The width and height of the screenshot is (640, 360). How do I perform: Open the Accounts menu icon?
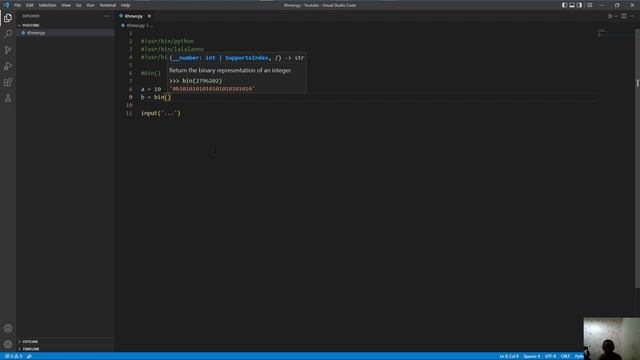tap(8, 329)
